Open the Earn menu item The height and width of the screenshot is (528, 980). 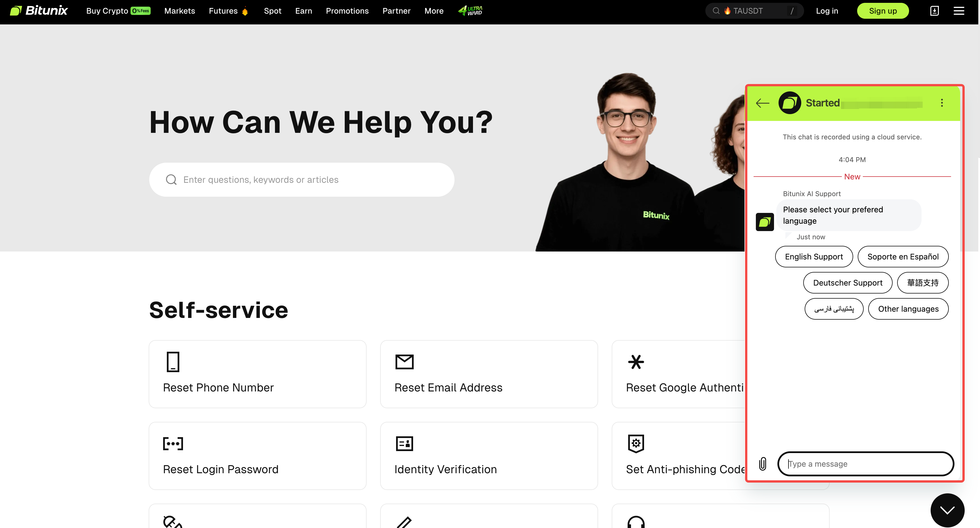[304, 11]
